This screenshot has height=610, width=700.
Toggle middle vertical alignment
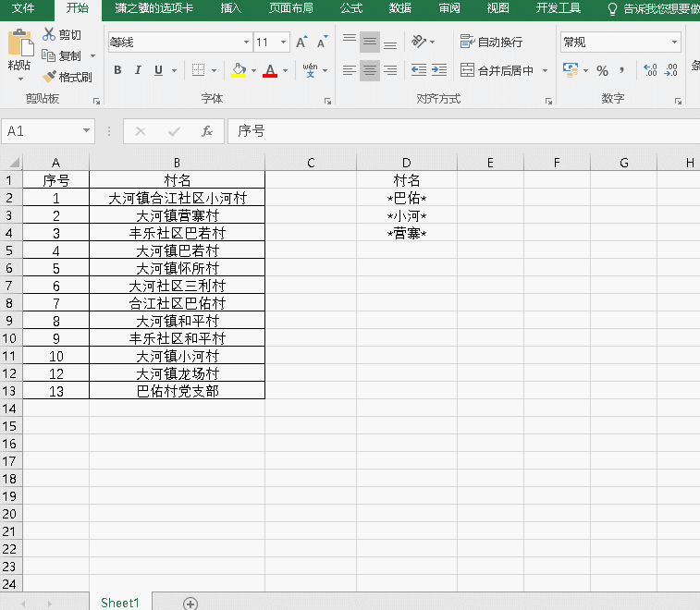click(370, 42)
